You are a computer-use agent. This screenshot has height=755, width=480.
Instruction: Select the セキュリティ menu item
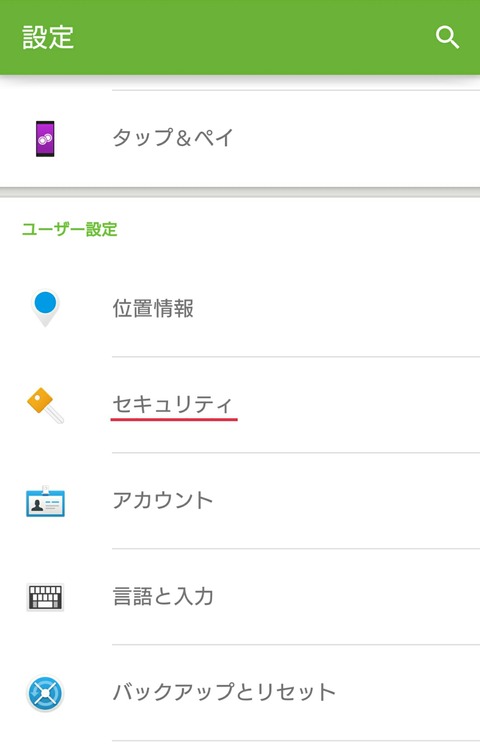[240, 405]
